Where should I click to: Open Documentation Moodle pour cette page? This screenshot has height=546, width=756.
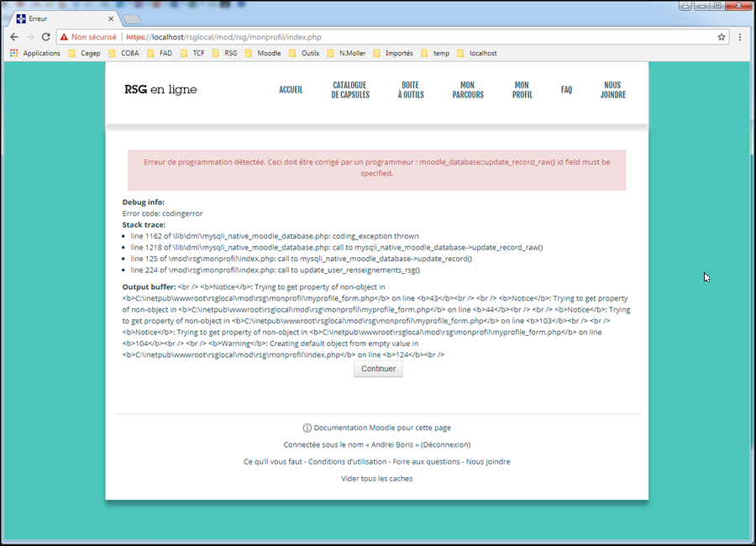[x=382, y=428]
